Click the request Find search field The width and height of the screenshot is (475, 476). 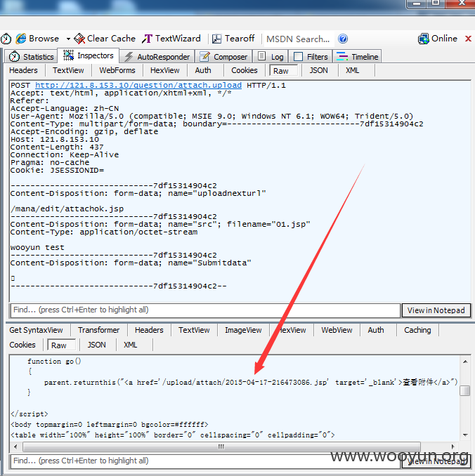click(x=205, y=310)
